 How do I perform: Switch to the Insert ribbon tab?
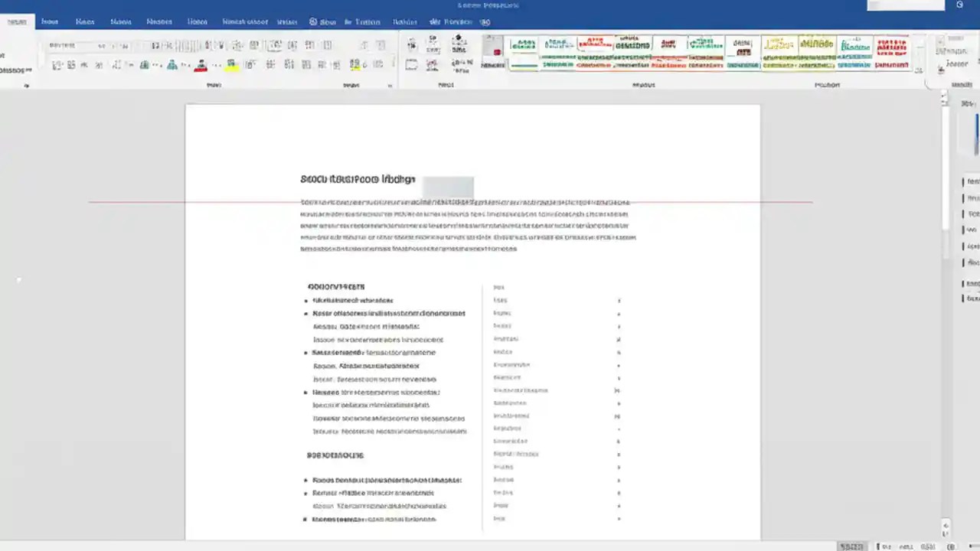85,21
